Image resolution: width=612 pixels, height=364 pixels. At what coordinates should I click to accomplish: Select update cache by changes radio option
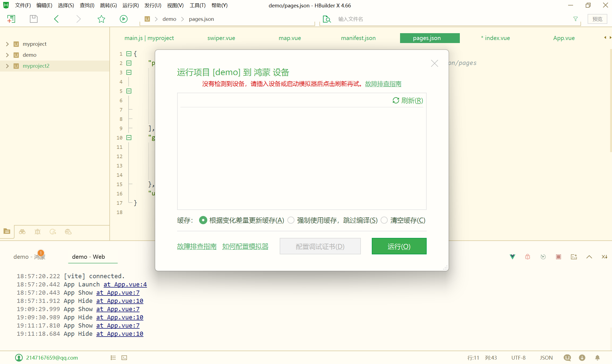pyautogui.click(x=203, y=220)
